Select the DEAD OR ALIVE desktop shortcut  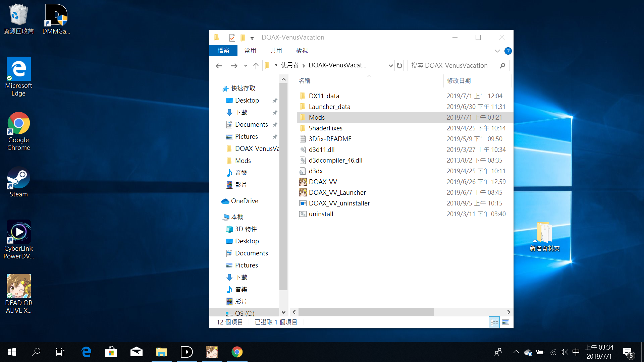point(19,294)
